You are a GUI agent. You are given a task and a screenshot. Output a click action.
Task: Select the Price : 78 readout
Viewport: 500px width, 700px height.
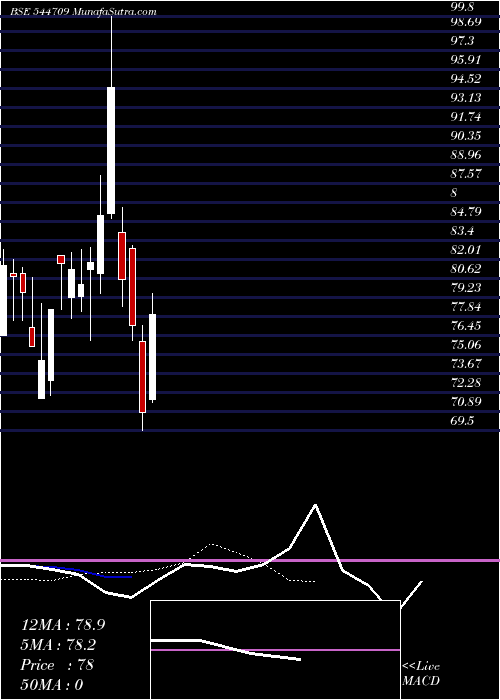(x=57, y=665)
